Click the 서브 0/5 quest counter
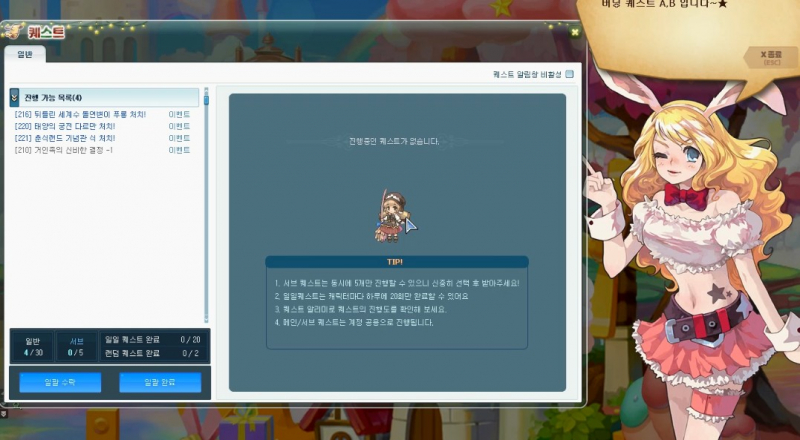 (x=77, y=346)
